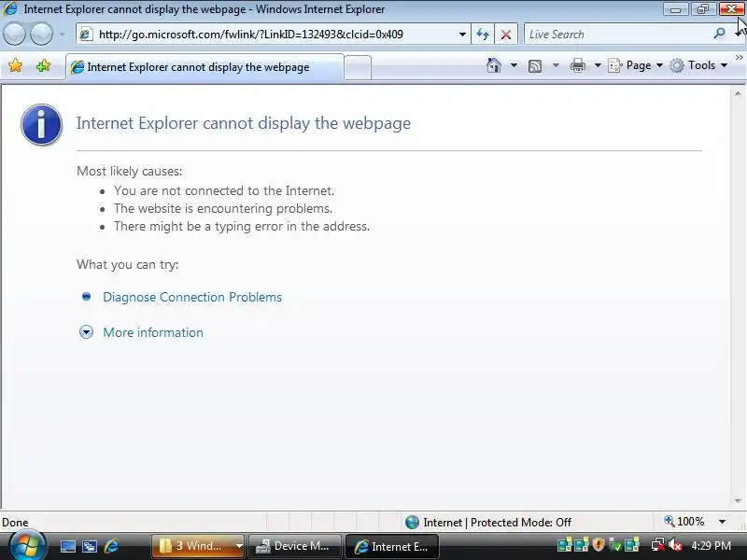Image resolution: width=747 pixels, height=560 pixels.
Task: Expand the address bar history dropdown
Action: click(x=462, y=35)
